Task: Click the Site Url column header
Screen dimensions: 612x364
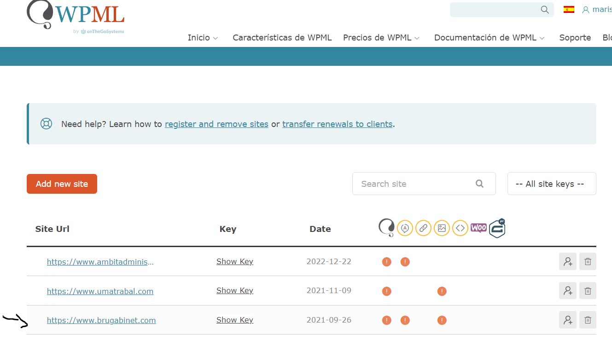Action: [x=52, y=229]
